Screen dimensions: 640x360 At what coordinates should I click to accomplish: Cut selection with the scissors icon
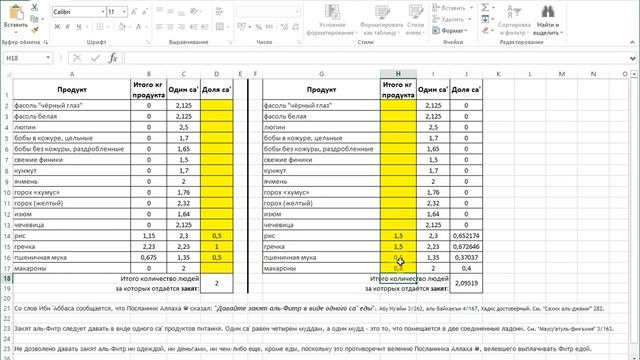tap(34, 8)
